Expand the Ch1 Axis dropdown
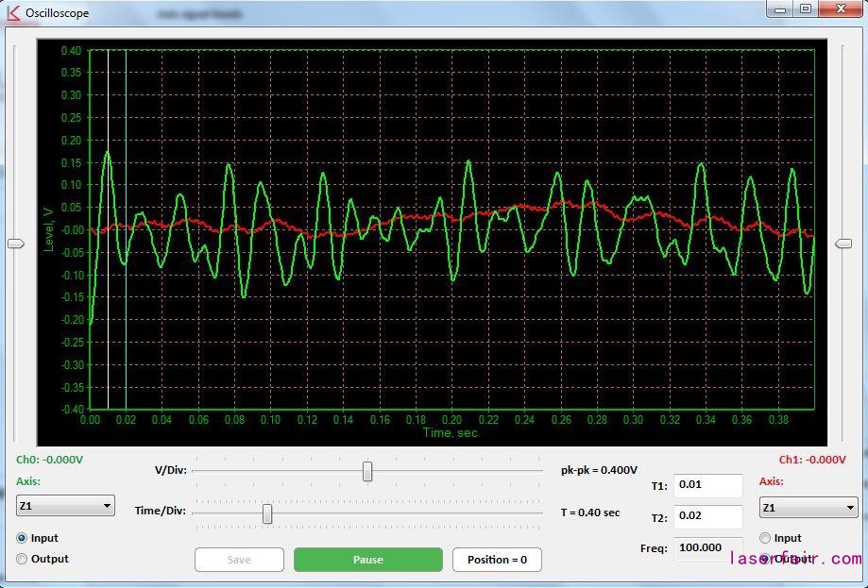 [x=808, y=508]
